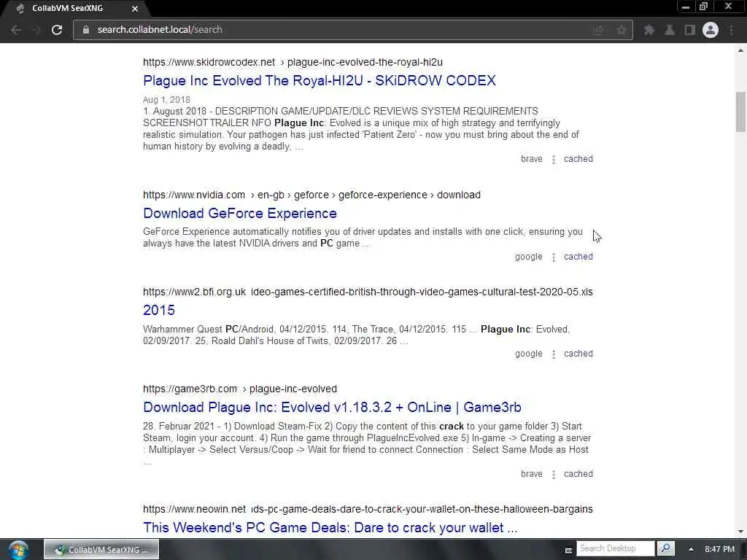Open the taskbar clock showing 8:47 PM
This screenshot has height=560, width=747.
[719, 550]
